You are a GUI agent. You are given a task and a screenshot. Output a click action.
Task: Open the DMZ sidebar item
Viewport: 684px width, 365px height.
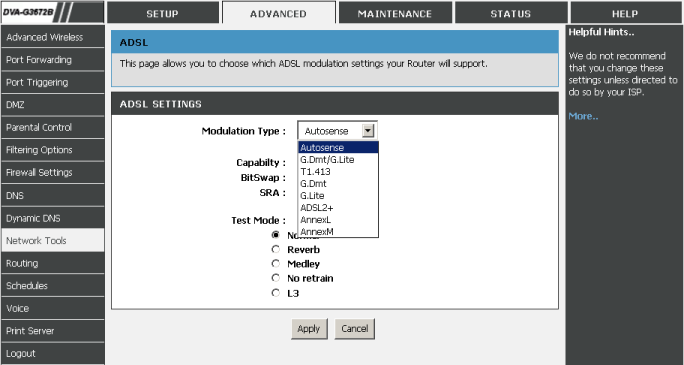[x=52, y=105]
